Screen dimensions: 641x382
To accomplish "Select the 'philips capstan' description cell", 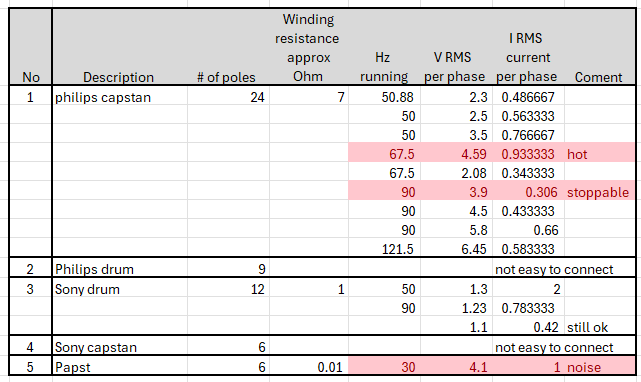I will pos(120,97).
